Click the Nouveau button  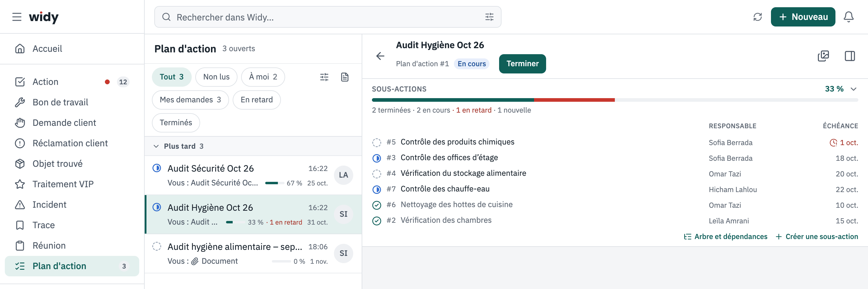pyautogui.click(x=803, y=17)
